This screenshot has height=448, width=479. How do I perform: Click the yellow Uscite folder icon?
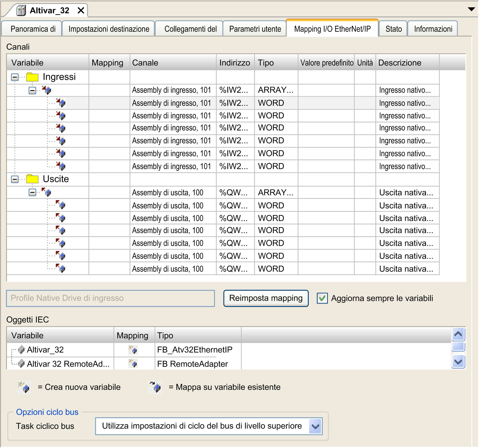32,179
